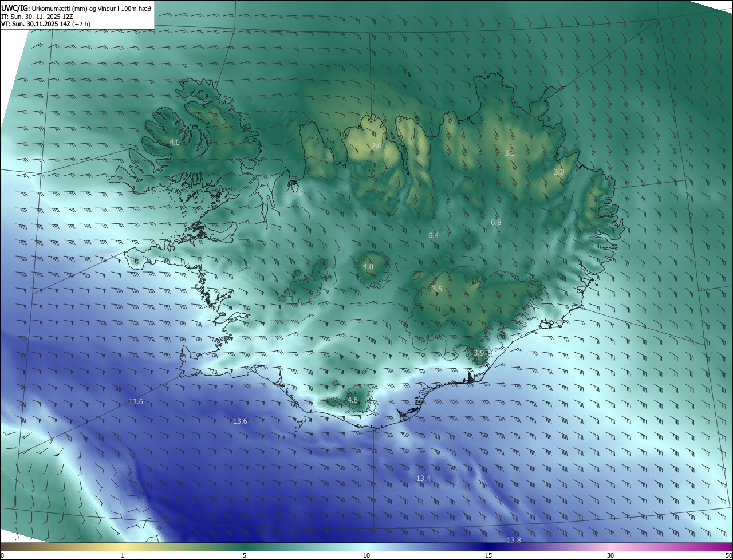Click the 13.4 value label over the sea
Screen dimensions: 733x560
point(423,478)
